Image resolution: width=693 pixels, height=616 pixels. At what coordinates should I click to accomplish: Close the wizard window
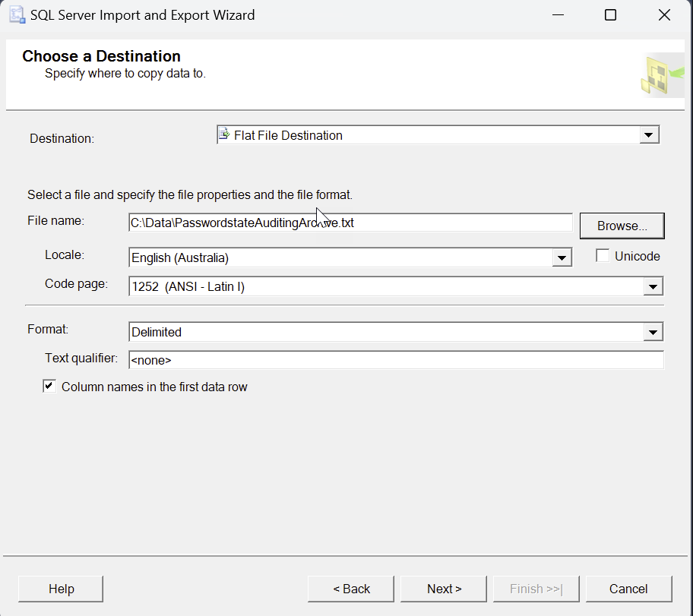click(x=664, y=15)
